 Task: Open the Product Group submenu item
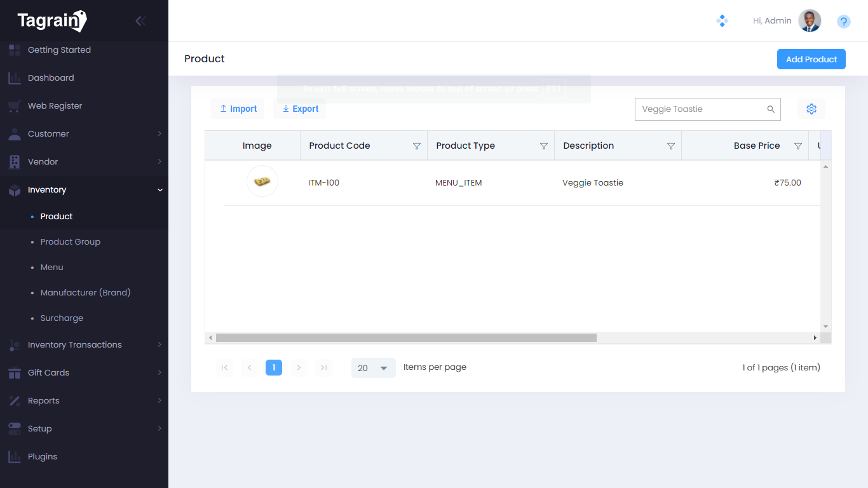pyautogui.click(x=71, y=242)
